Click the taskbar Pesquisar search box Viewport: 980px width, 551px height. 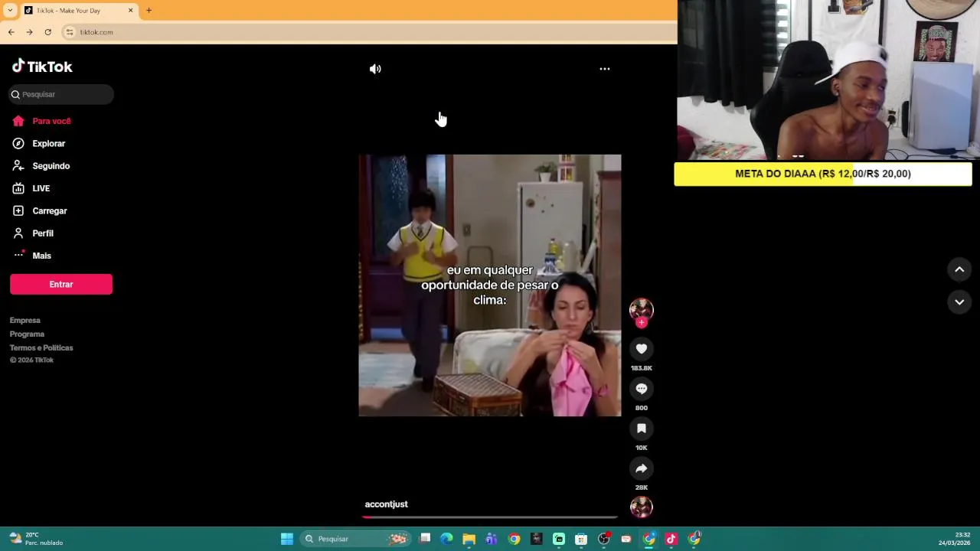click(x=355, y=539)
